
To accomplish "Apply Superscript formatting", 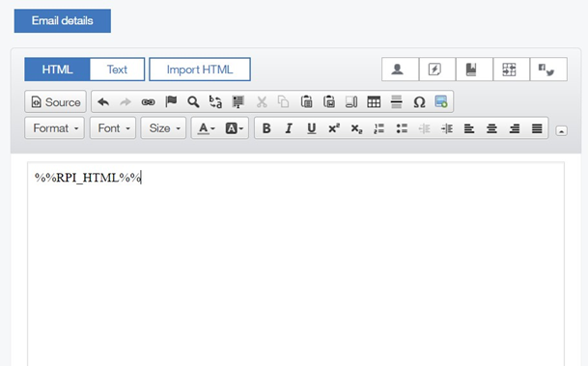I will tap(334, 128).
